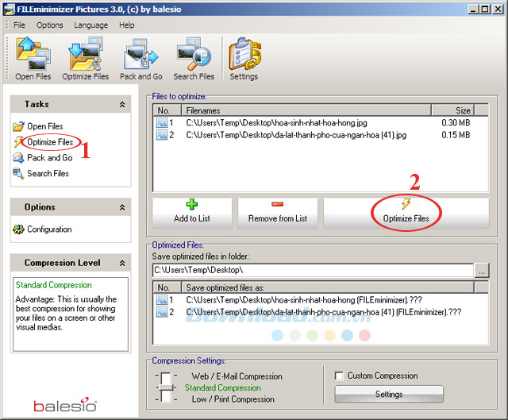Minimize the FILEminimizer window
The width and height of the screenshot is (508, 420).
[x=473, y=9]
